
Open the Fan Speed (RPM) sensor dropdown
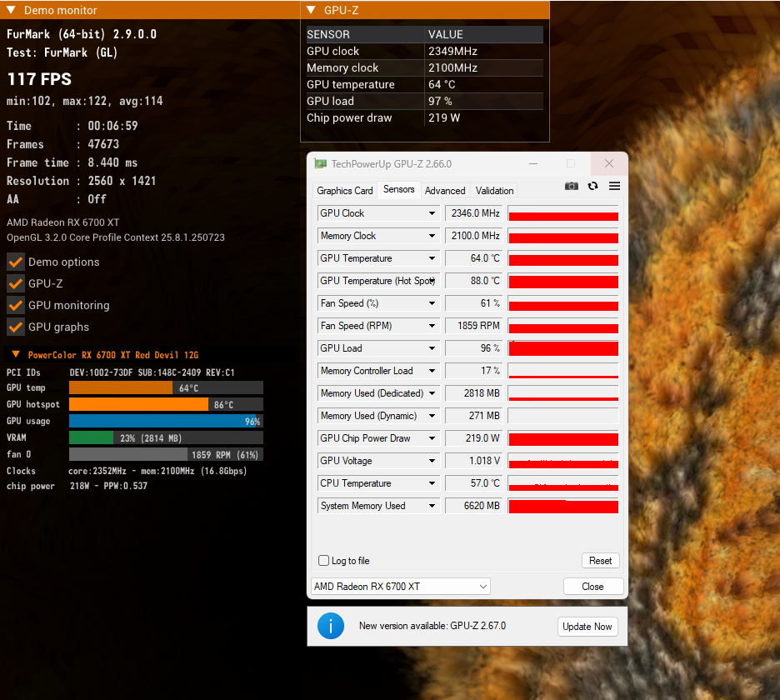tap(432, 326)
